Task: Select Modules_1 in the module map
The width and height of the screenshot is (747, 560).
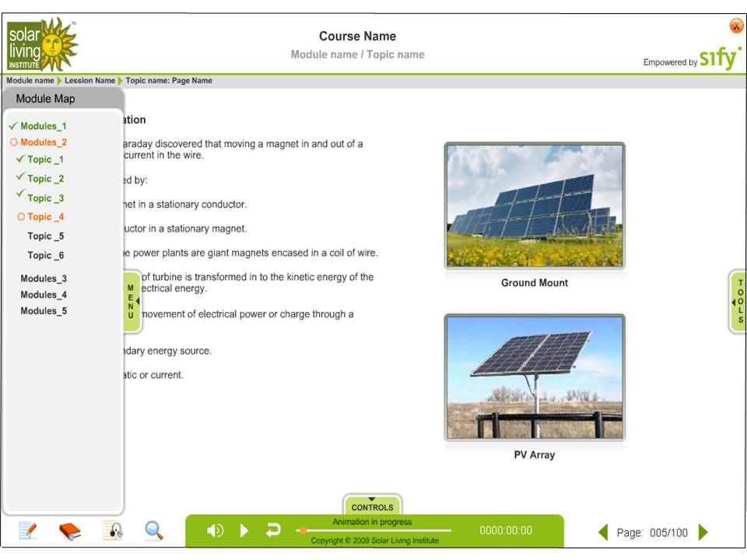Action: 43,126
